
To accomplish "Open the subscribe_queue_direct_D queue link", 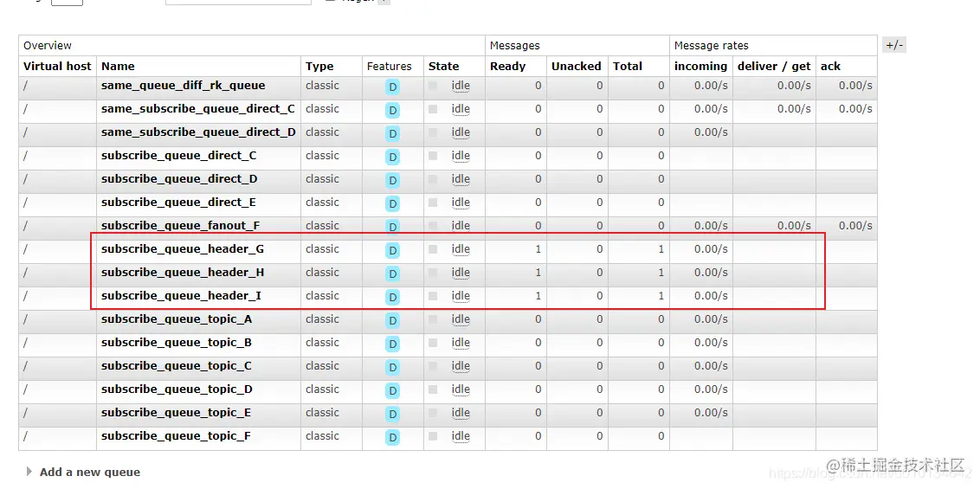I will point(179,179).
